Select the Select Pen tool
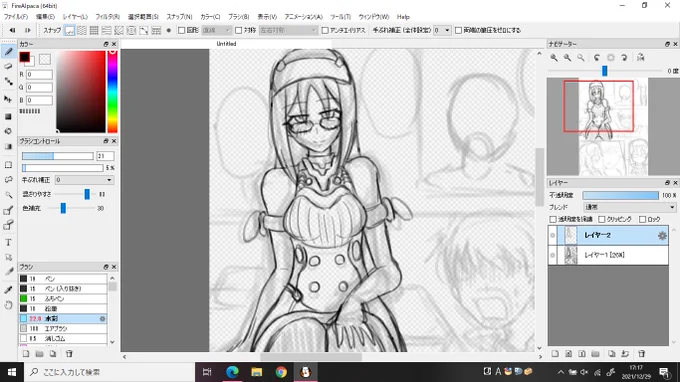 (8, 210)
